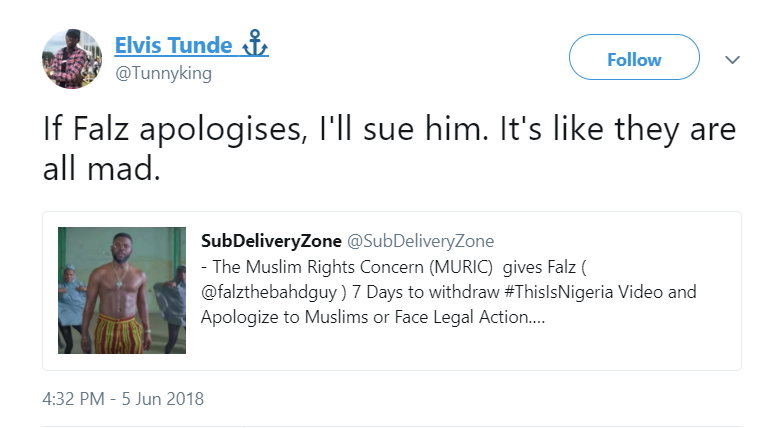This screenshot has width=784, height=428.
Task: Open the quoted tweet's video thumbnail
Action: [x=122, y=290]
